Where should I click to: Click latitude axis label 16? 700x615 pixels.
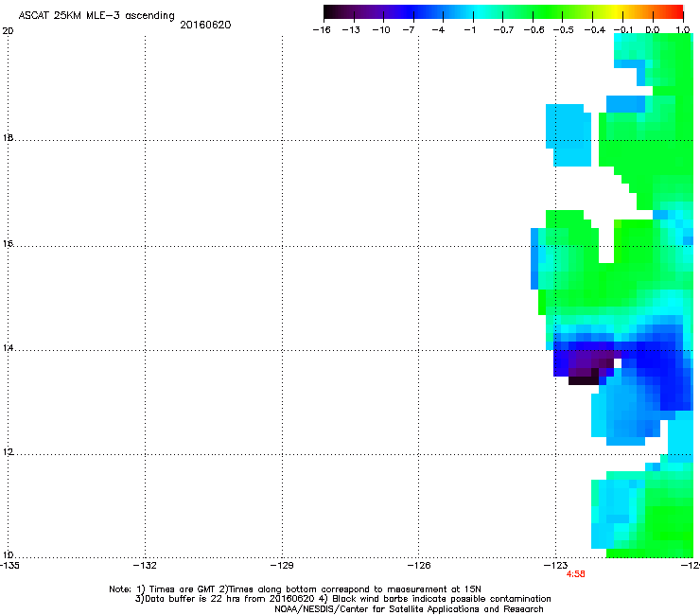pos(8,244)
